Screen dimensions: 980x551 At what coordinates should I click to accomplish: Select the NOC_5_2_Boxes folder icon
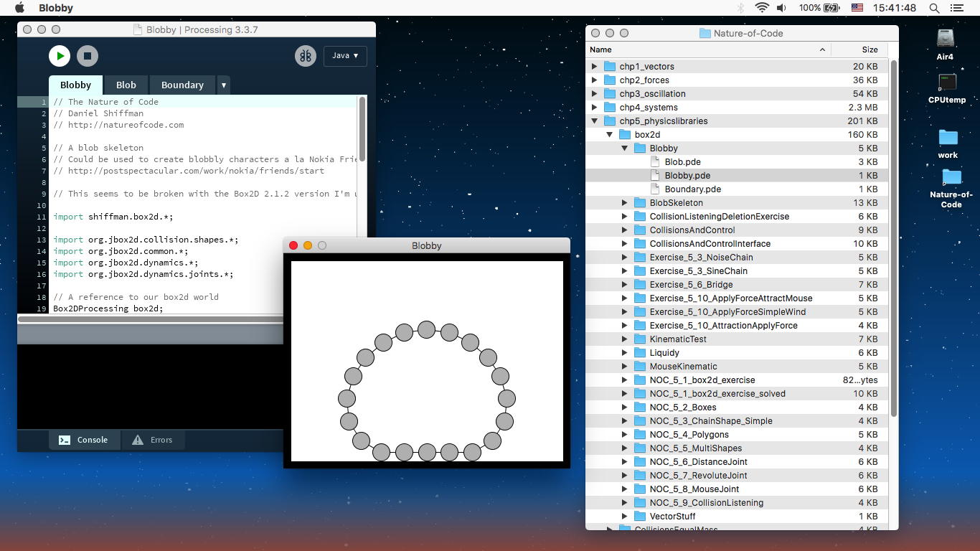click(640, 407)
